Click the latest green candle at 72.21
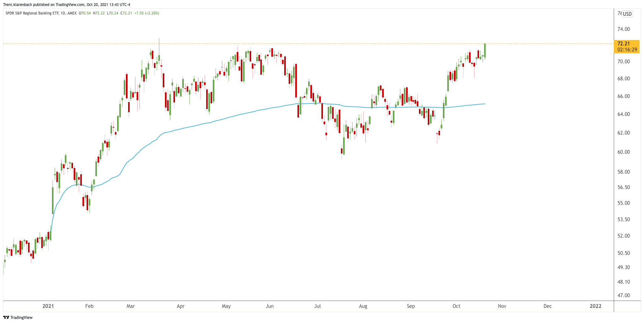Screen dimensions: 644x323 click(x=485, y=50)
